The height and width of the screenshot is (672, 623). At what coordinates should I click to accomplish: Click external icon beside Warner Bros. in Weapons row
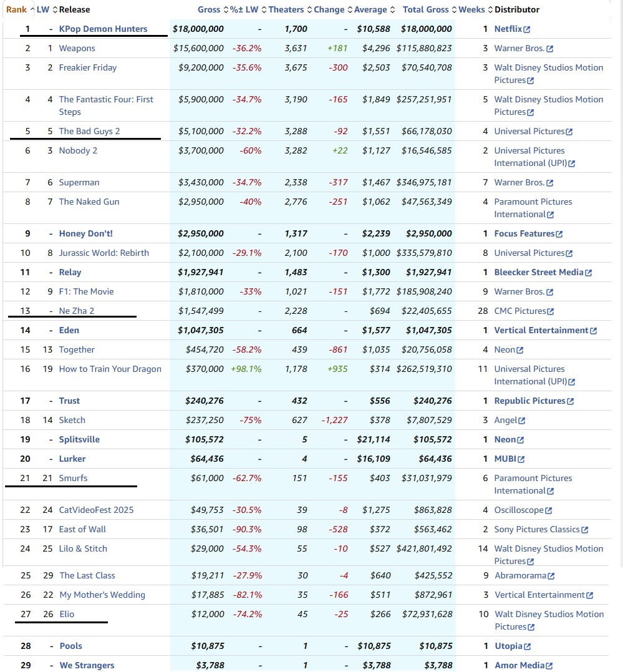coord(550,49)
